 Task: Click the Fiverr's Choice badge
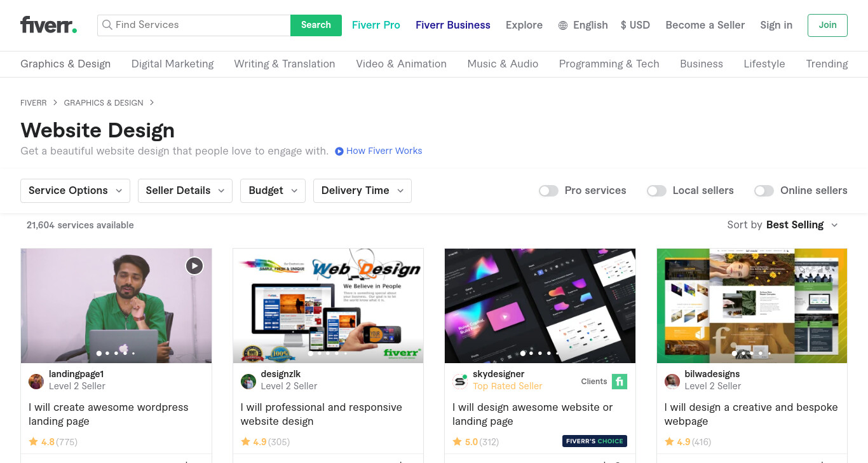tap(595, 441)
